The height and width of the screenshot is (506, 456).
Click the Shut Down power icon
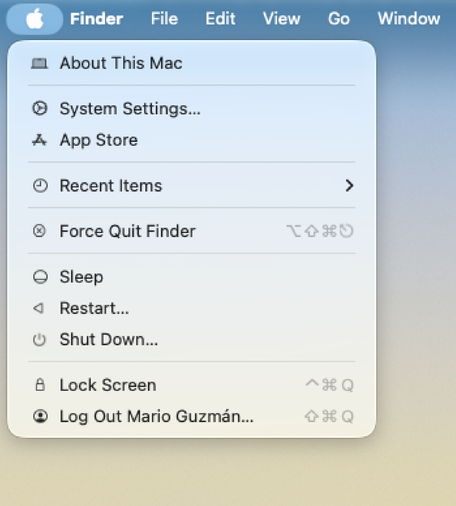[39, 340]
